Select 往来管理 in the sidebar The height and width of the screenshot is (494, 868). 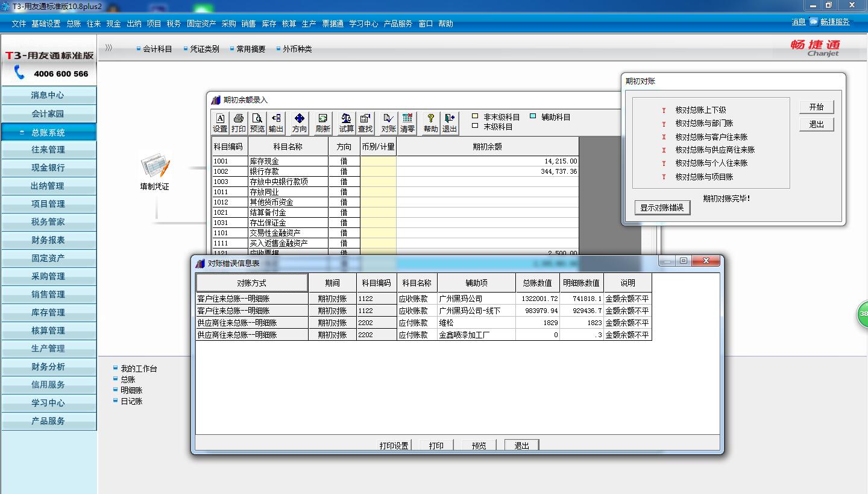click(48, 150)
